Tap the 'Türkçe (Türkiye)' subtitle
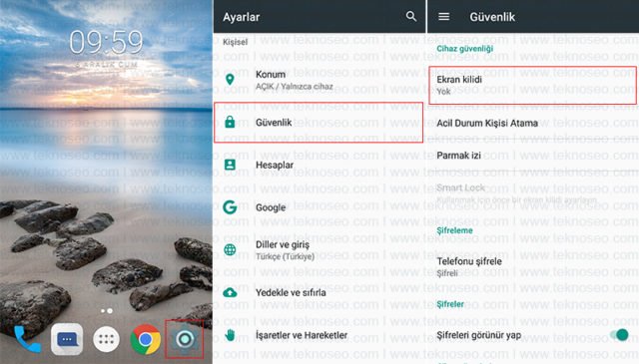 (285, 256)
